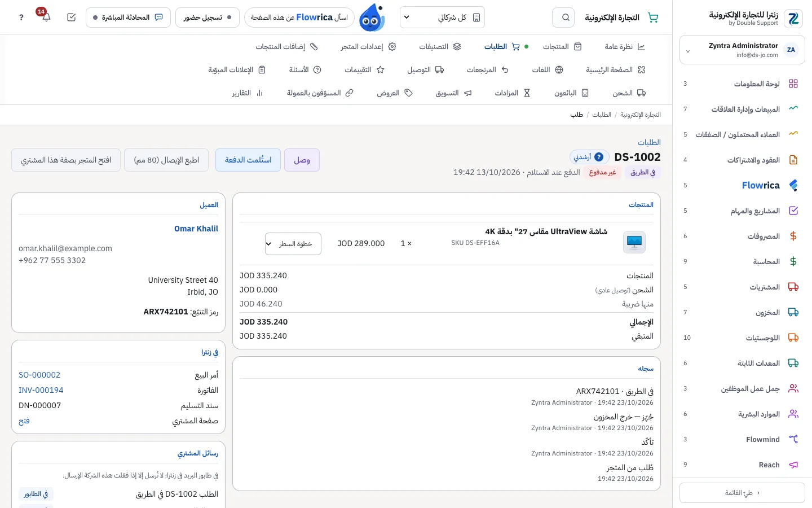Open the التقييمات tab

pos(364,70)
